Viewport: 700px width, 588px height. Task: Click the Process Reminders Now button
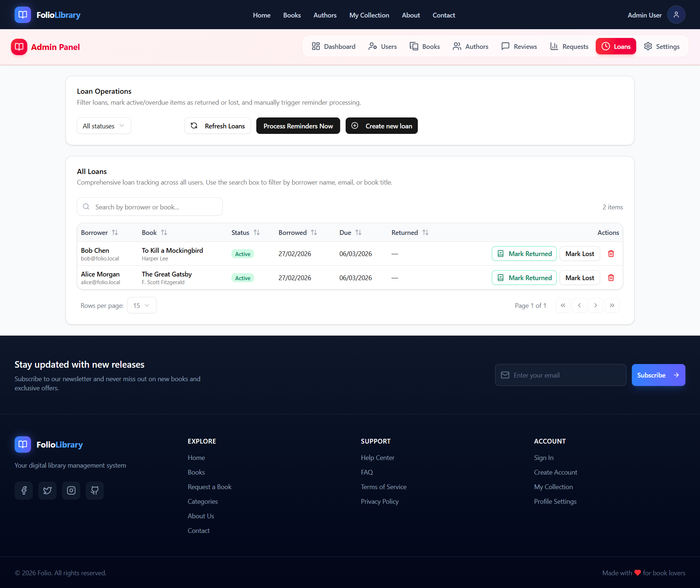point(298,125)
